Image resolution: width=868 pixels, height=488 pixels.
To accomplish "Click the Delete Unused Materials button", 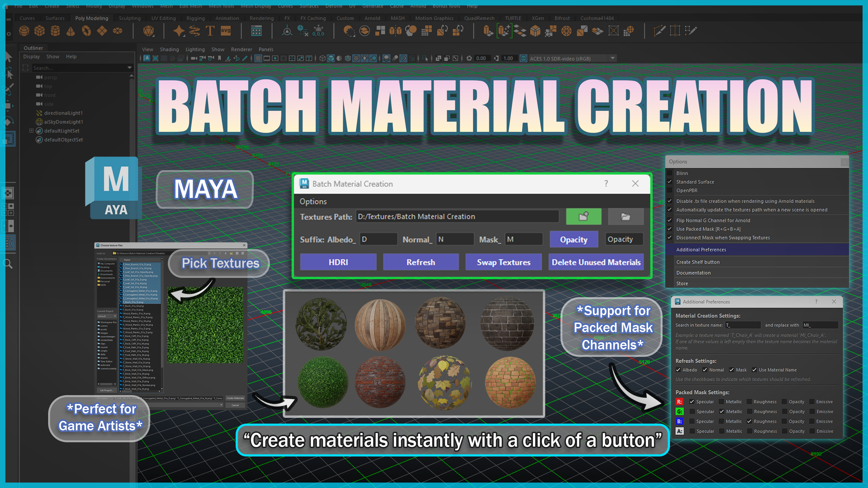I will click(x=596, y=262).
